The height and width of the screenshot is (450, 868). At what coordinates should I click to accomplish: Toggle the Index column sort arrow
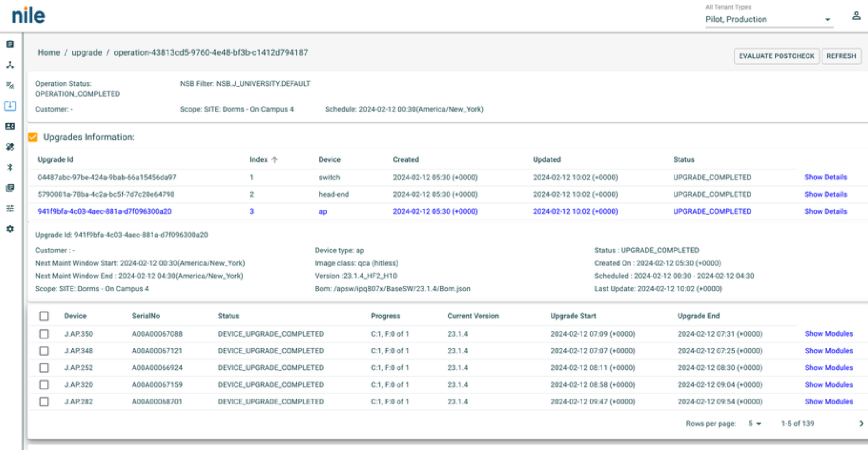tap(275, 159)
